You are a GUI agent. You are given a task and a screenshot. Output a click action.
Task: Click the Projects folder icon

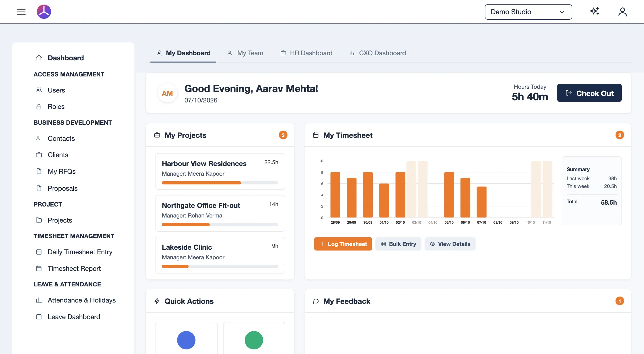coord(39,220)
